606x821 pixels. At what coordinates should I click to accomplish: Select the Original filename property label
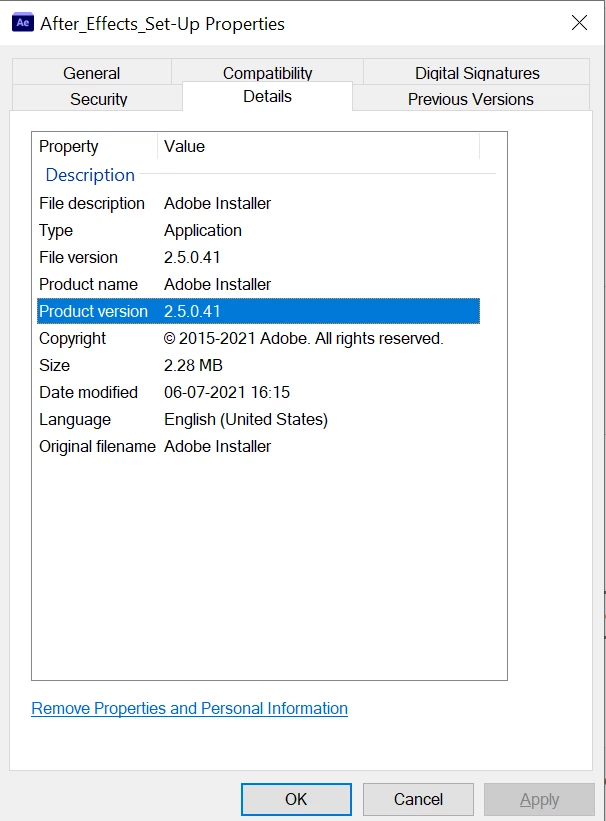pos(97,446)
